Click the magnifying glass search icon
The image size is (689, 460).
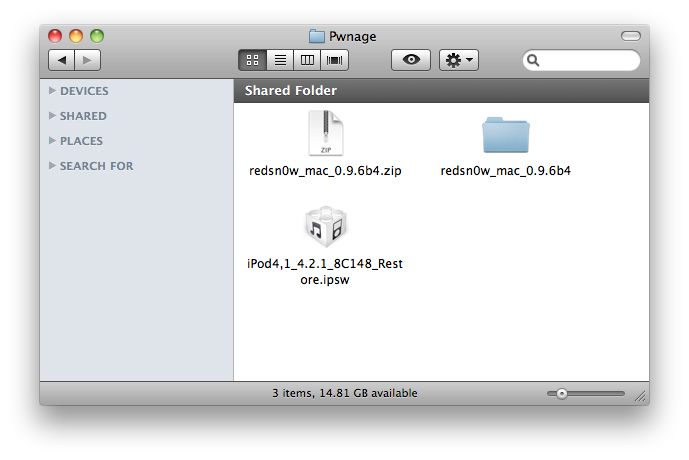pyautogui.click(x=533, y=60)
